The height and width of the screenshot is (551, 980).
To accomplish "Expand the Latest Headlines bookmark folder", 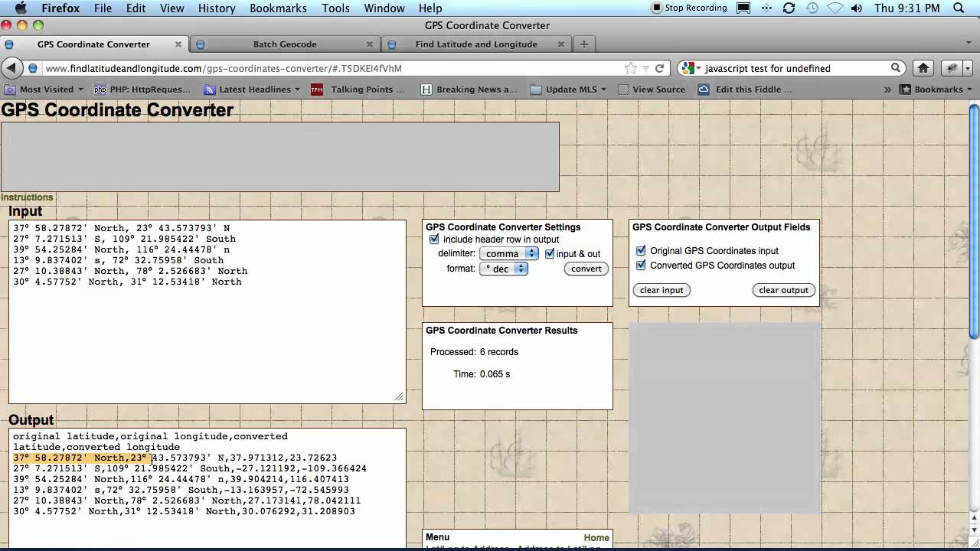I will 252,90.
